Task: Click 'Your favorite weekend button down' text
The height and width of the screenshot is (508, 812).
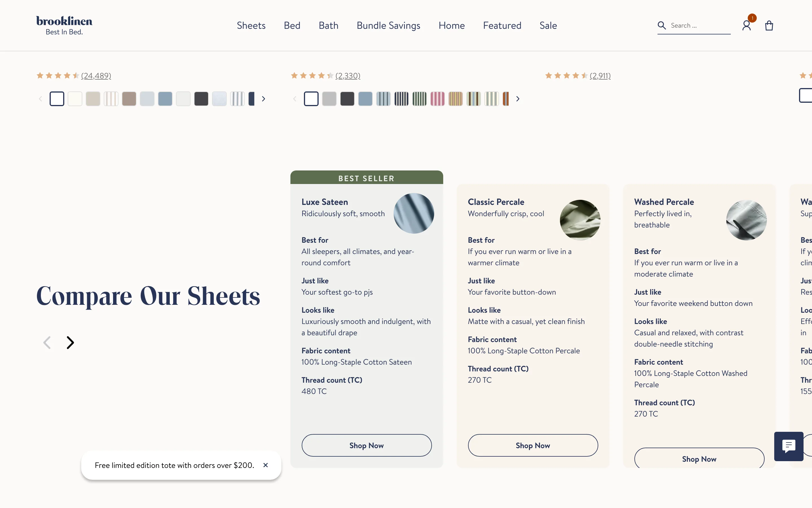Action: tap(693, 303)
